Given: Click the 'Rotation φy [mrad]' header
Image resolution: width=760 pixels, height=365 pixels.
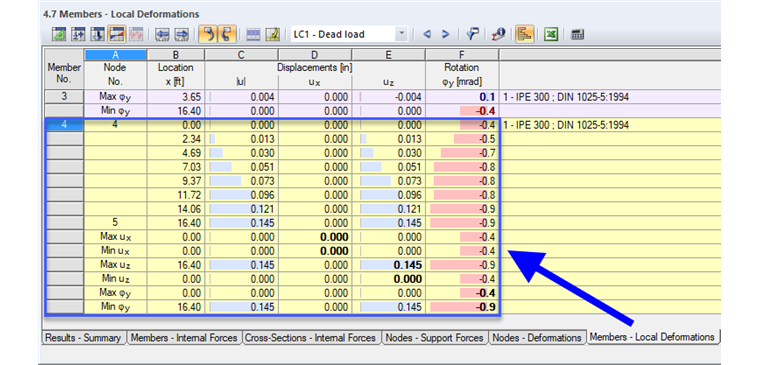Looking at the screenshot, I should click(x=462, y=75).
